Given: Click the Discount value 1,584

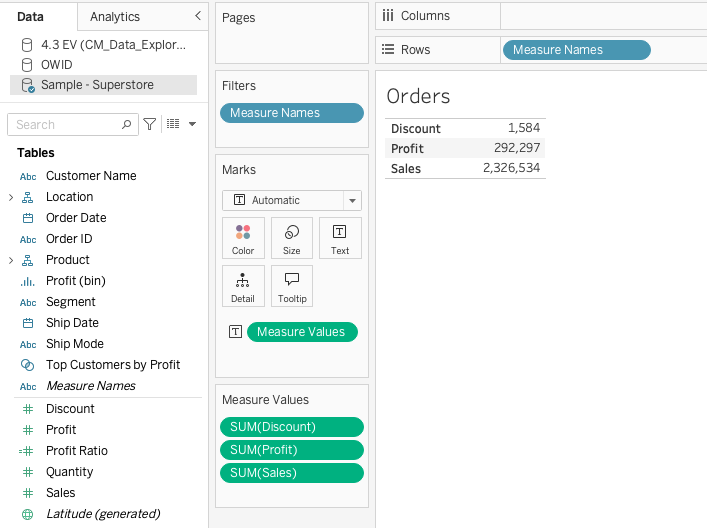Looking at the screenshot, I should [x=524, y=128].
